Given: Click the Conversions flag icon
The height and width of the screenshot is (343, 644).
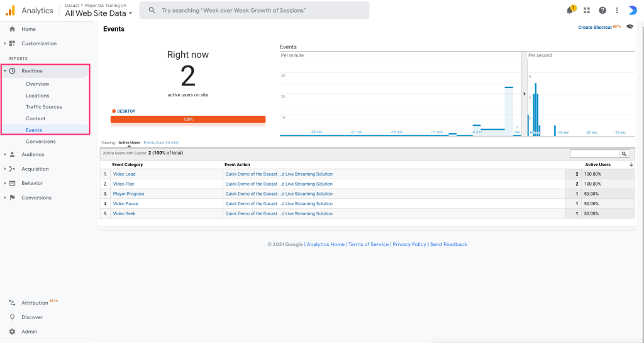Looking at the screenshot, I should coord(13,198).
